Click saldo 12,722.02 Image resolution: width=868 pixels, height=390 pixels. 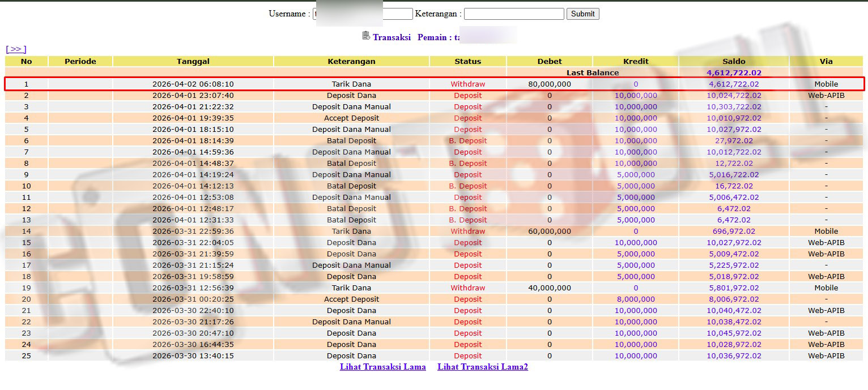click(x=734, y=163)
